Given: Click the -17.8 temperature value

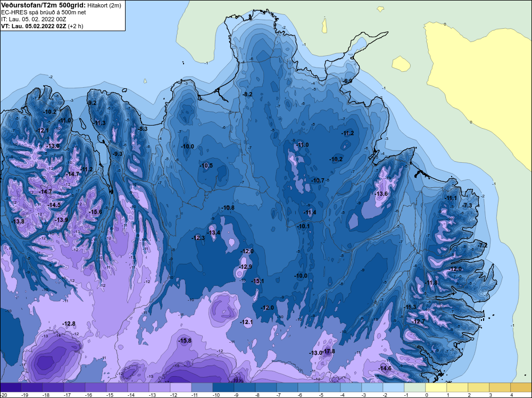Looking at the screenshot, I should 329,351.
